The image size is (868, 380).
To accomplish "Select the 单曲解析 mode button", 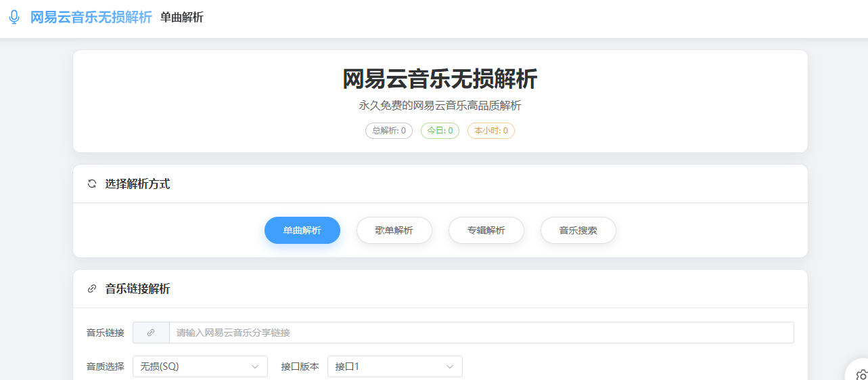I will tap(302, 230).
